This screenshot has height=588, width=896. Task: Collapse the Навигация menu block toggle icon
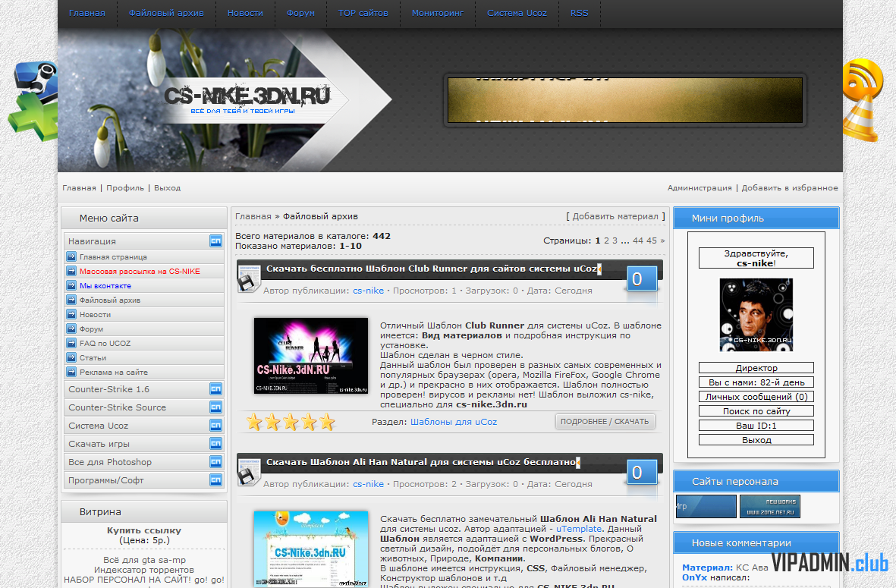coord(215,241)
